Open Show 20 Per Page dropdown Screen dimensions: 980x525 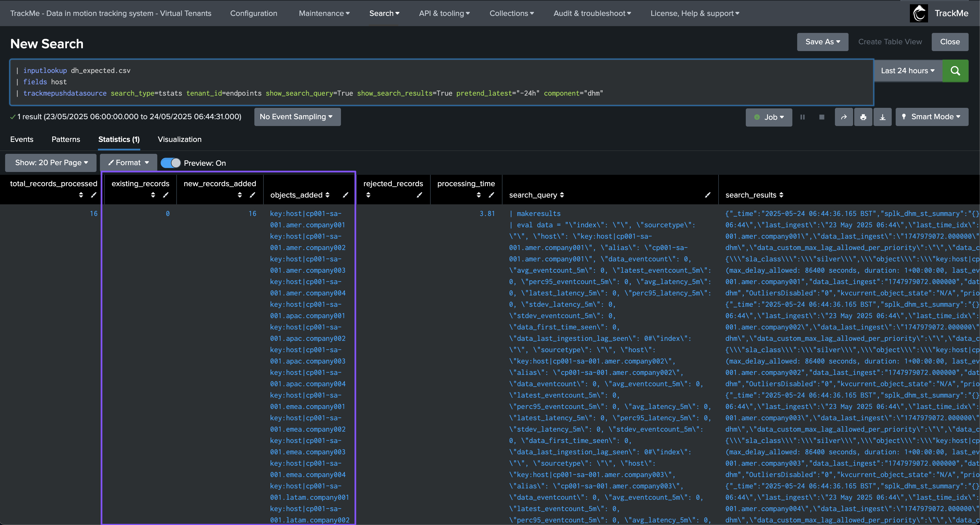(x=51, y=163)
